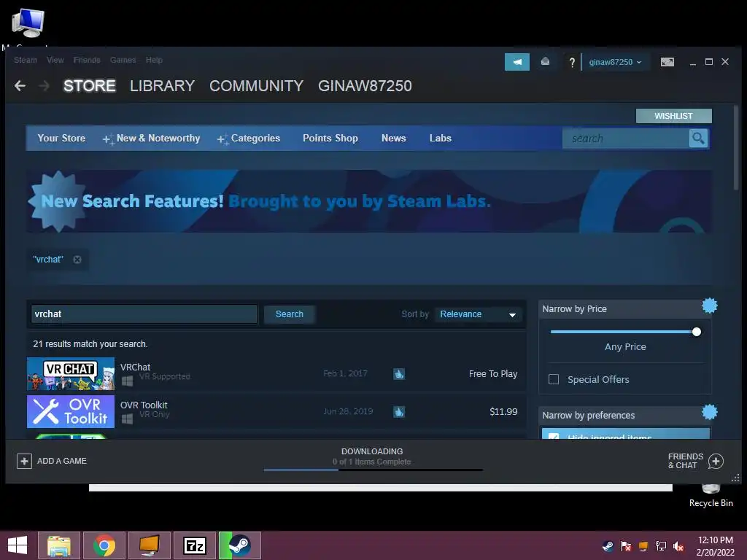
Task: Click the price range slider handle
Action: pyautogui.click(x=697, y=332)
